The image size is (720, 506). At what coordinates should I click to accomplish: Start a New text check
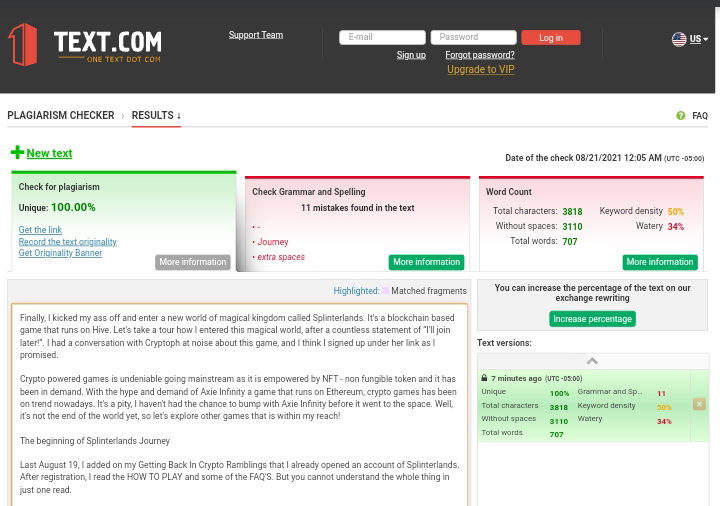[x=49, y=153]
